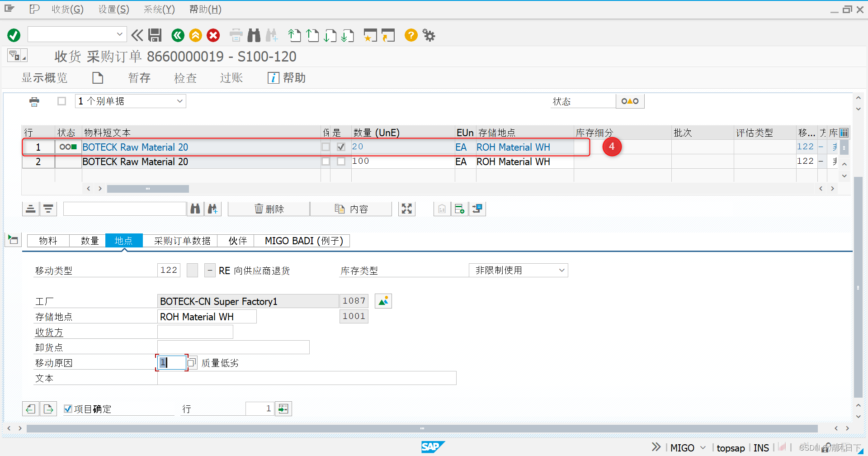The height and width of the screenshot is (456, 868).
Task: Toggle the checked 是 checkbox in row 1
Action: [341, 147]
